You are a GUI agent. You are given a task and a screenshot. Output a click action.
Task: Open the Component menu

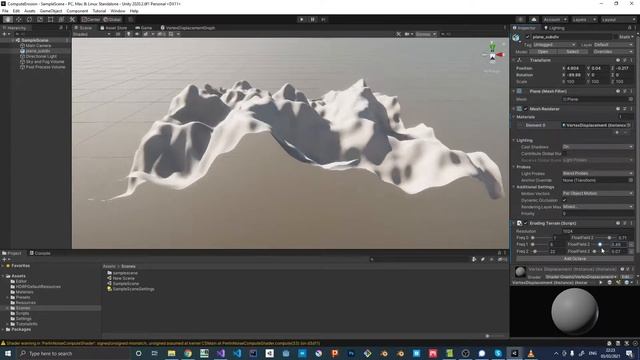tap(77, 11)
